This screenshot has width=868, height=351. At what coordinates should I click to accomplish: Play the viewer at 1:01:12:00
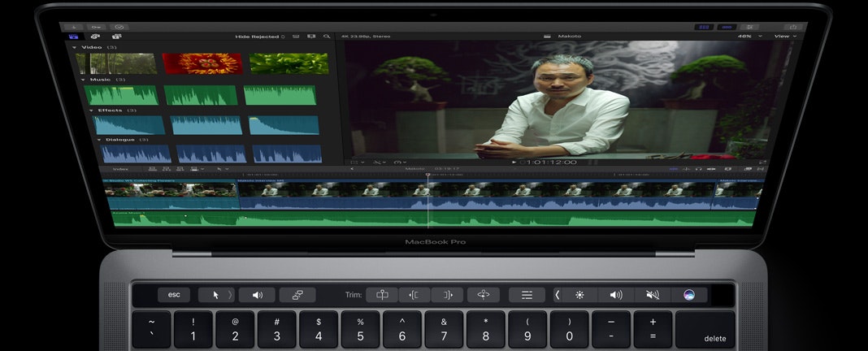tap(514, 162)
